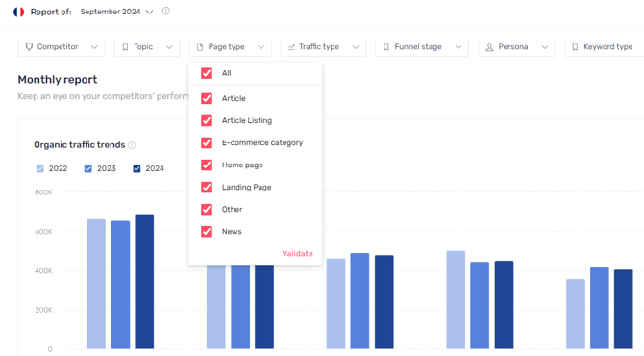Uncheck the Other checkbox

[x=207, y=209]
